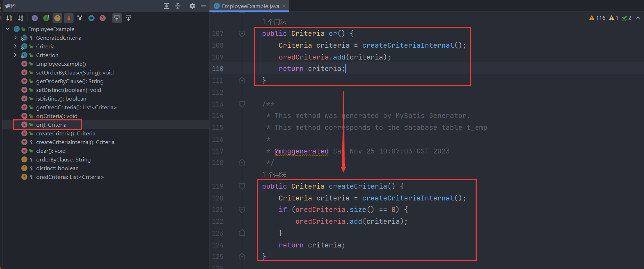This screenshot has width=644, height=269.
Task: Click the weak warning count indicator
Action: point(614,18)
